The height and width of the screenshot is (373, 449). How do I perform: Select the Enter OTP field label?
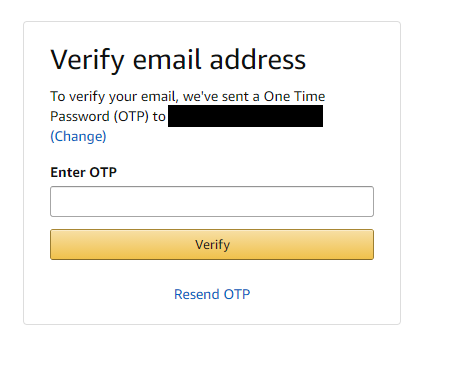[x=83, y=172]
